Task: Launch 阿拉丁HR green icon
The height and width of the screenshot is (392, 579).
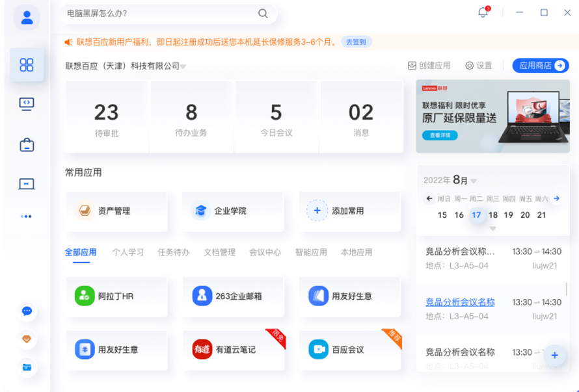Action: (x=85, y=296)
